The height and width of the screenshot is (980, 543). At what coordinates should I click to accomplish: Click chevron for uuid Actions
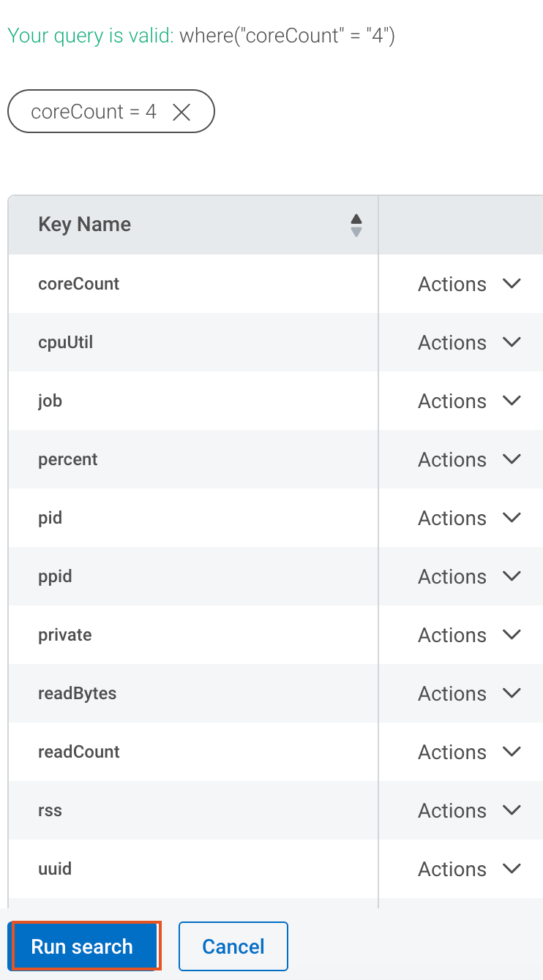point(512,869)
